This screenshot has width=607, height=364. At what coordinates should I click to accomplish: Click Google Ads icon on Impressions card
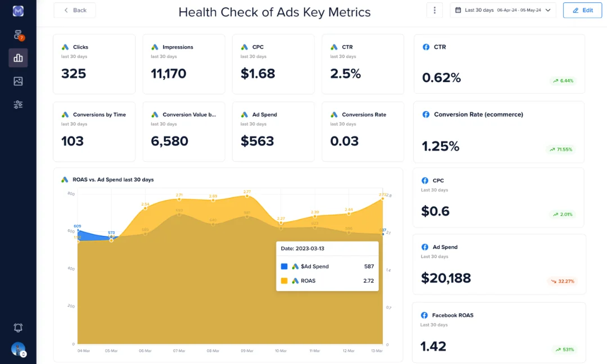click(x=155, y=47)
